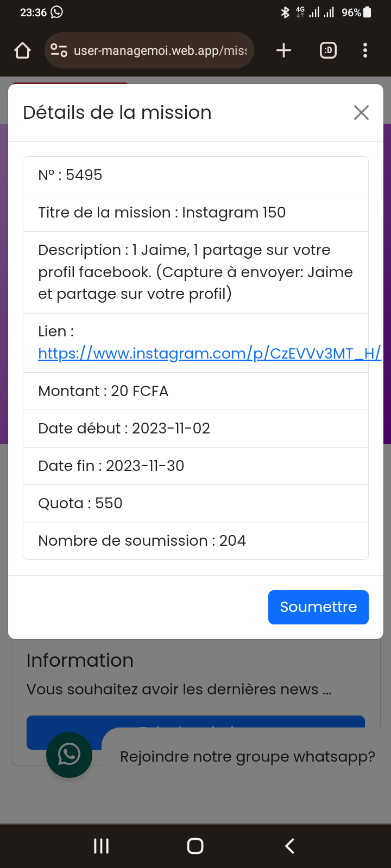Tap "Rejoindre notre groupe whatsapp?" bubble
391x868 pixels.
click(x=247, y=757)
